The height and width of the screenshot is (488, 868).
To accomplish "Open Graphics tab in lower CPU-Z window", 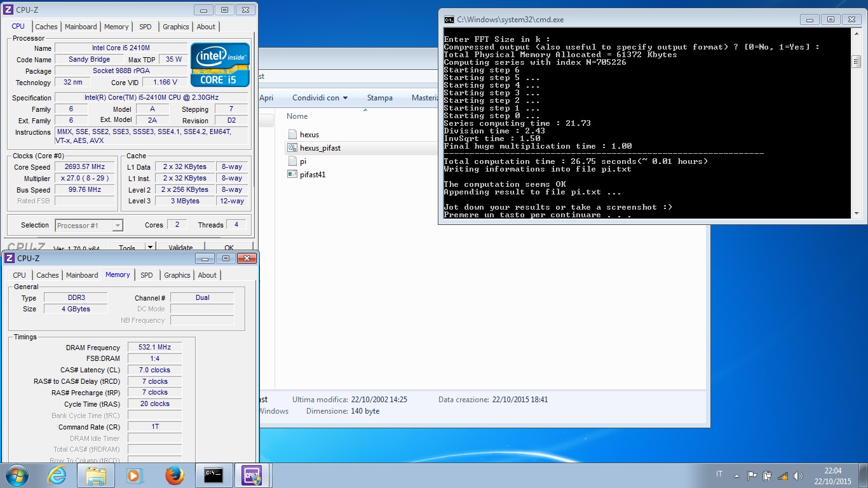I will click(177, 275).
